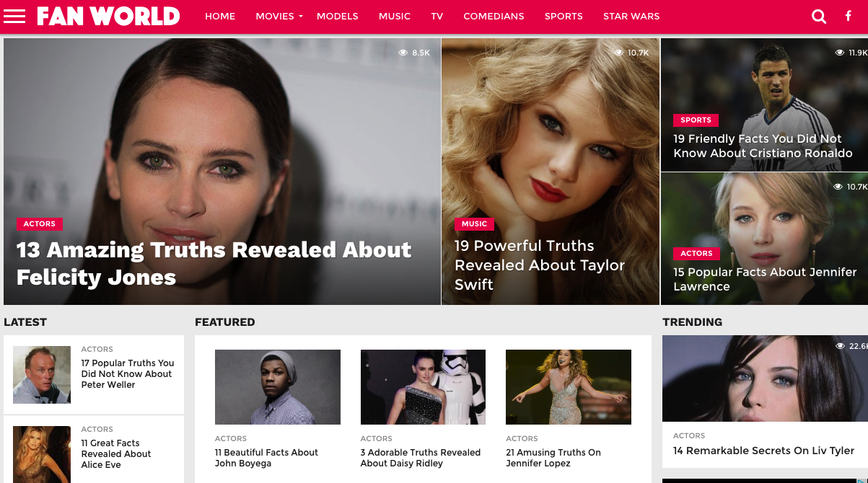Open 11 Great Facts About Alice Eve
The image size is (868, 483).
pyautogui.click(x=116, y=454)
